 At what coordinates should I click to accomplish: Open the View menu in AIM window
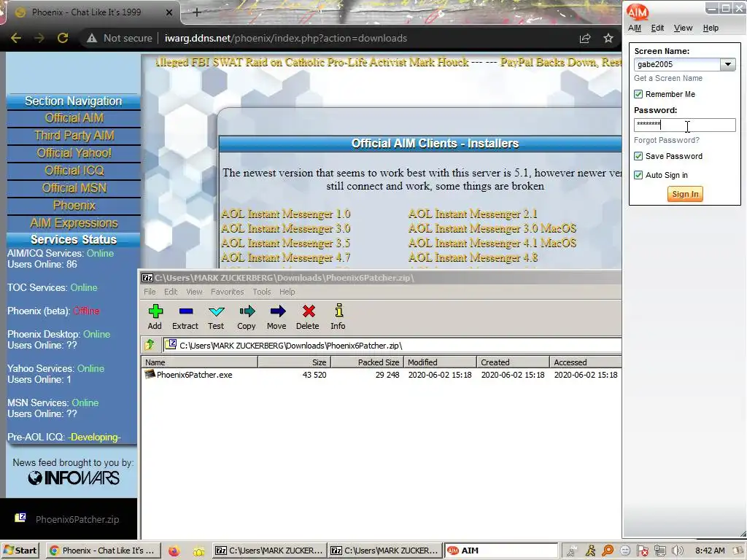pos(683,28)
